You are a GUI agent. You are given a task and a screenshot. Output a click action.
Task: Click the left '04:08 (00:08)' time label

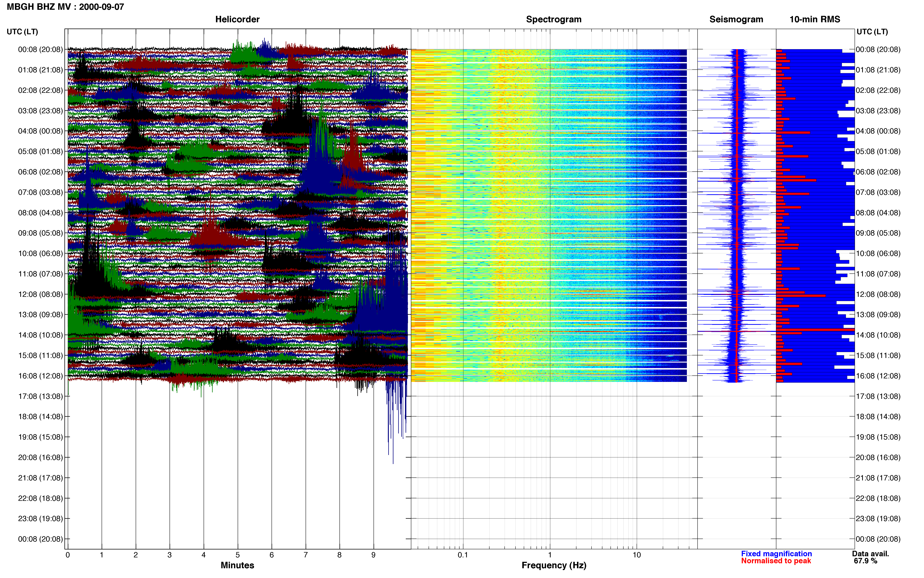coord(41,131)
